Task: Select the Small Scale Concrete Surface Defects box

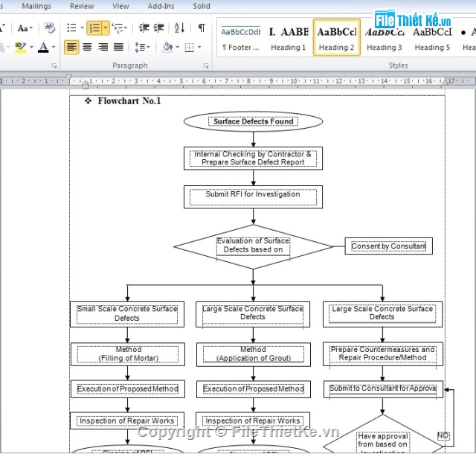Action: tap(127, 314)
